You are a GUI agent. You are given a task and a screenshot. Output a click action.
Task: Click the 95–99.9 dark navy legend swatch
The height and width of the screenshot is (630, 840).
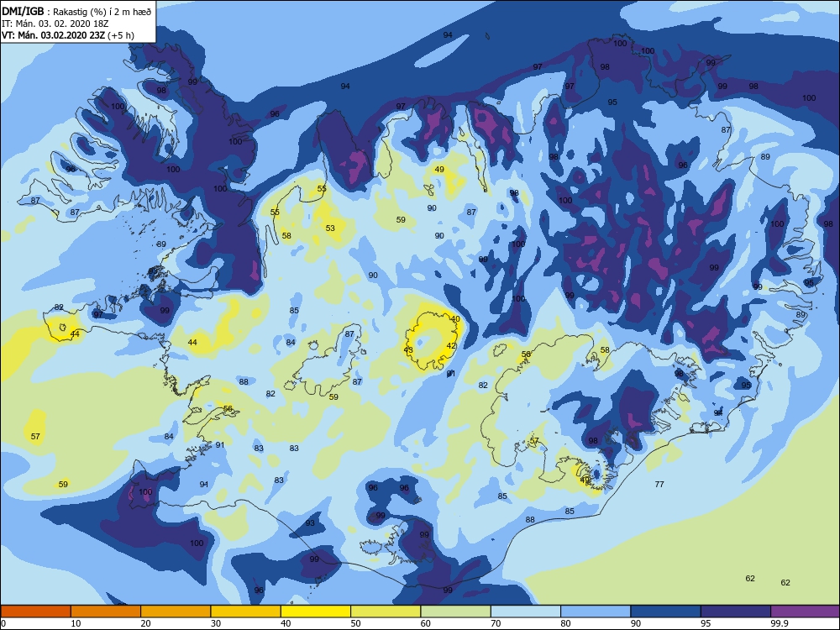tap(736, 612)
